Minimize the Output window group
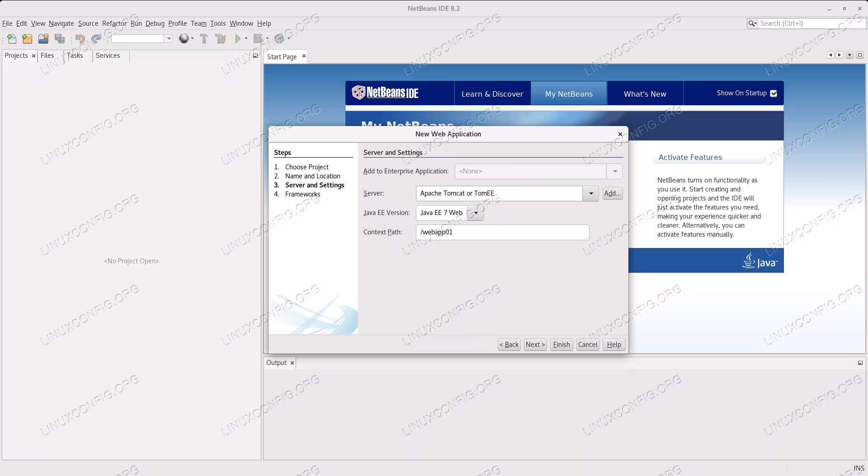The image size is (868, 476). point(860,363)
